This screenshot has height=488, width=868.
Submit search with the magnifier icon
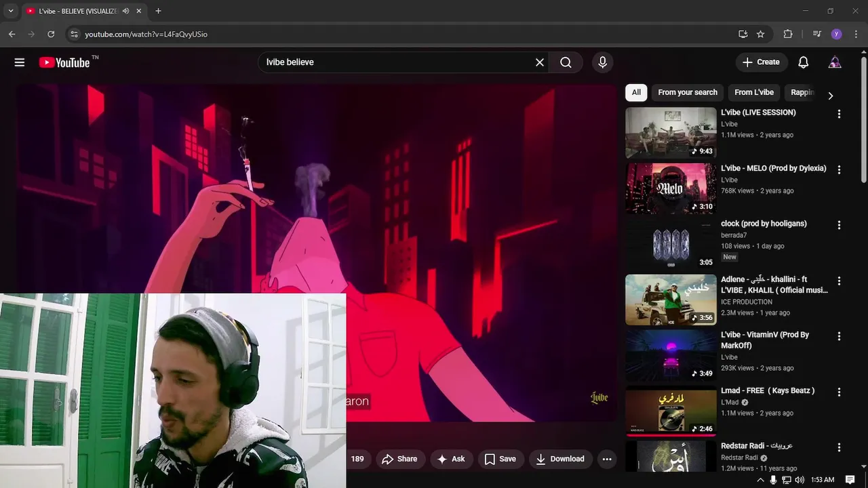566,62
